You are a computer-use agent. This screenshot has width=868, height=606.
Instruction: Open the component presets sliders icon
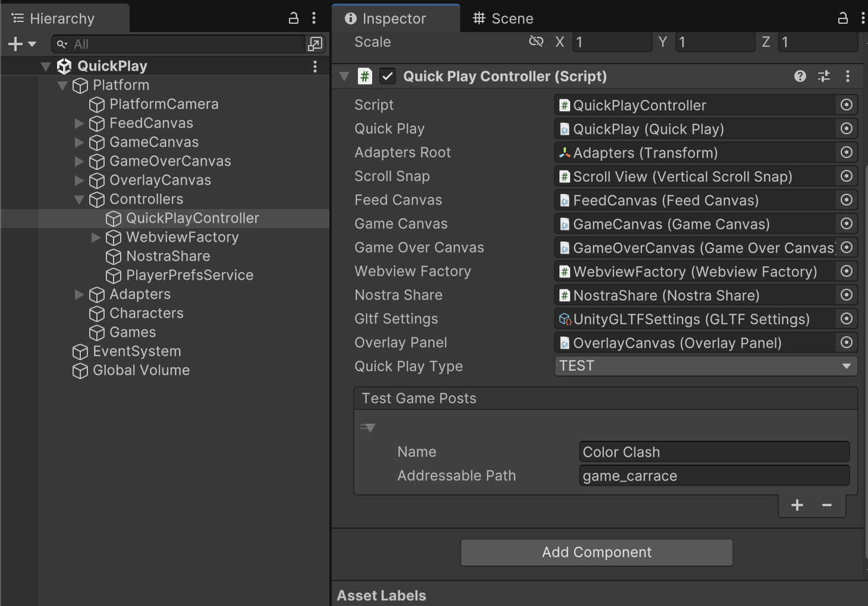(824, 76)
